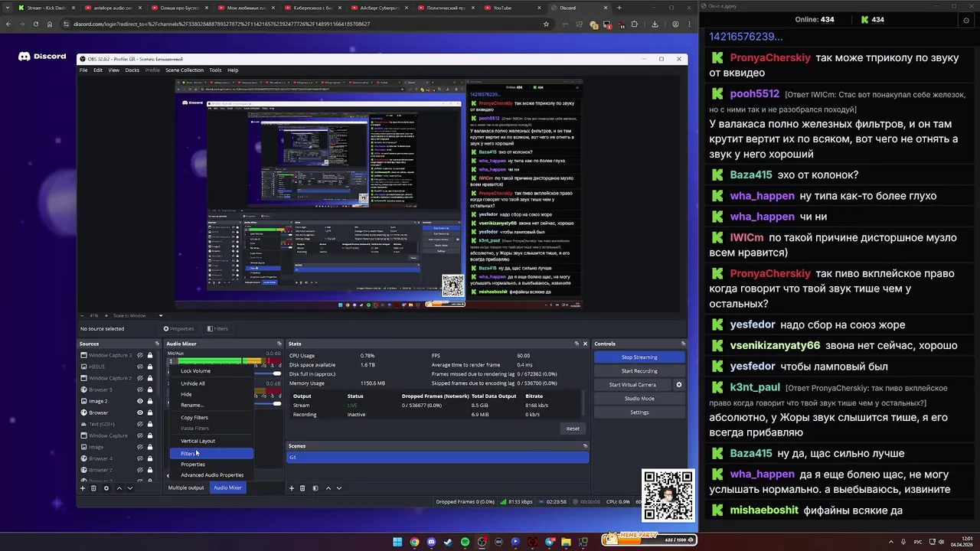980x551 pixels.
Task: Close the Stats dock with X
Action: pos(585,344)
